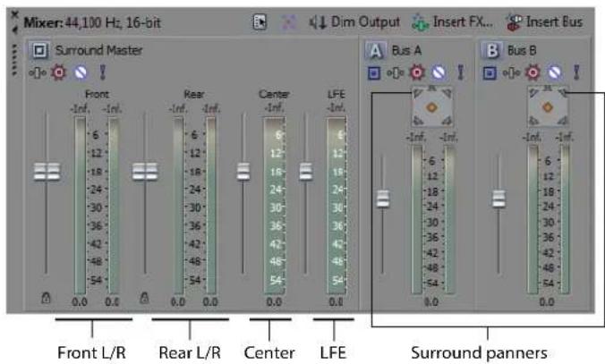
Task: Click Bus A left peak -Inf. readout
Action: (x=416, y=137)
